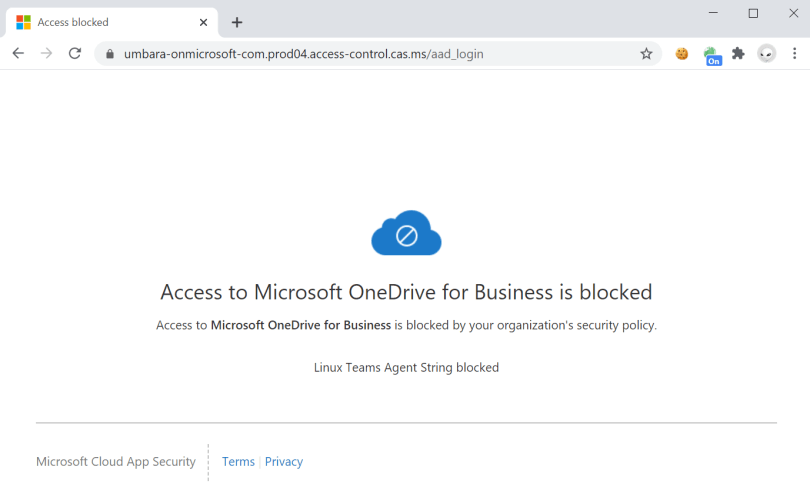Click the Linux Teams Agent String blocked message
The height and width of the screenshot is (497, 810).
(406, 368)
